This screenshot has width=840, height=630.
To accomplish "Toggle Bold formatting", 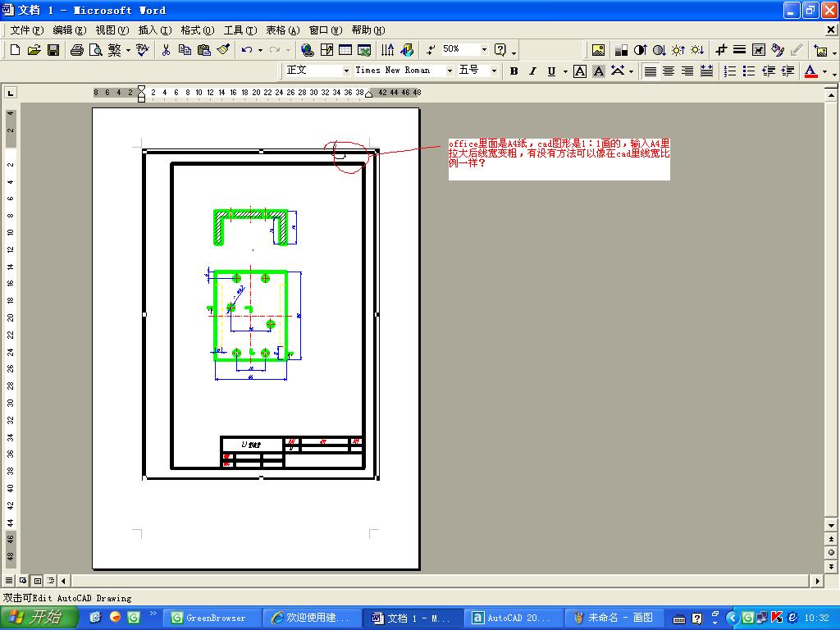I will [514, 71].
